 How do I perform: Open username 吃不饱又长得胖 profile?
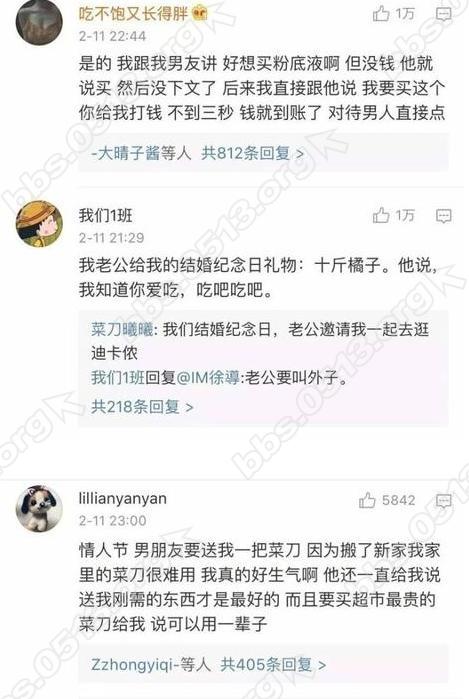133,14
